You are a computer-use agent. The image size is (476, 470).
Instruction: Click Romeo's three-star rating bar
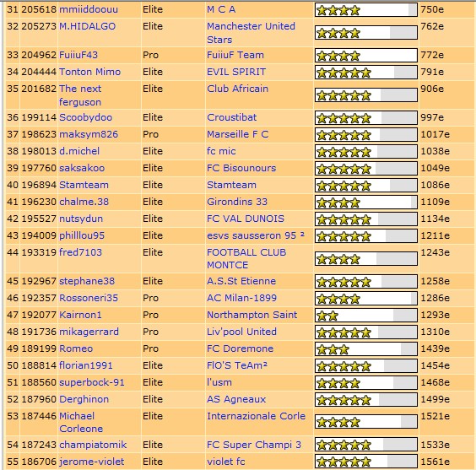coord(366,349)
